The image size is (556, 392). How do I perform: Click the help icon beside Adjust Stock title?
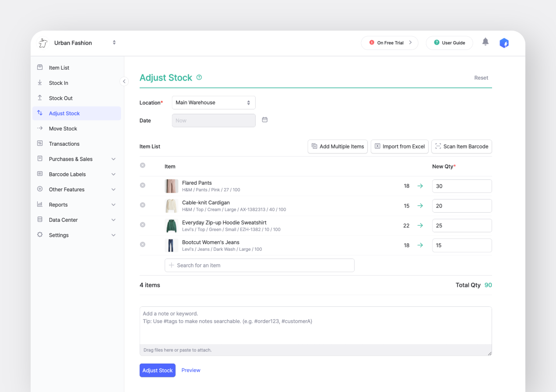[199, 77]
